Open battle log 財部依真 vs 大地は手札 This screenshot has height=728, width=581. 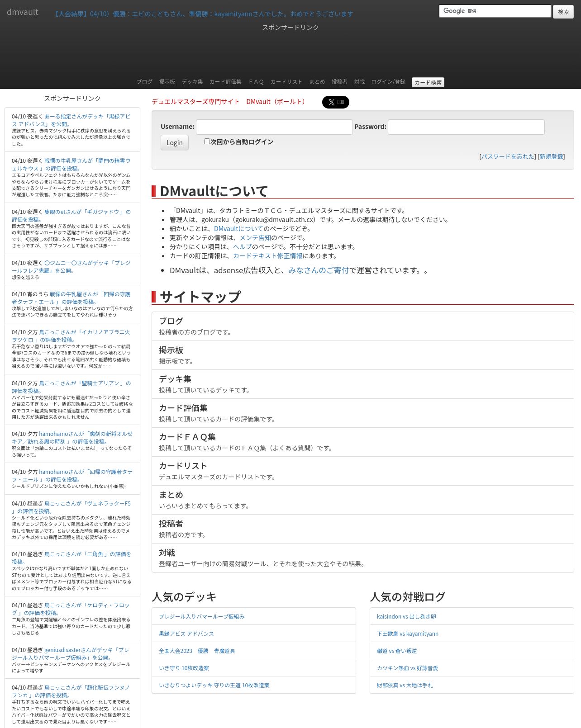tap(405, 685)
